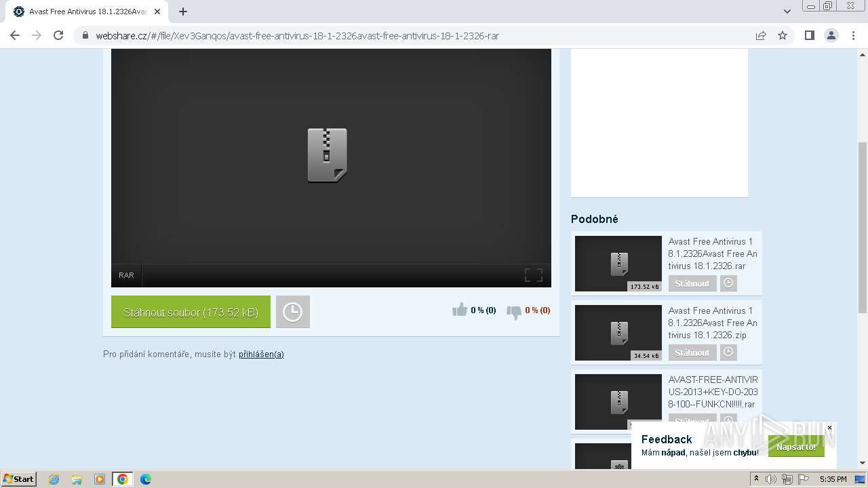
Task: Click the scrollbar down arrow
Action: click(863, 463)
